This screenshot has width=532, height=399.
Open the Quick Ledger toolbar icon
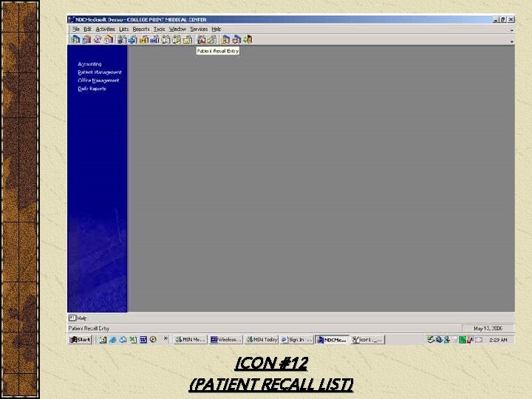[x=225, y=40]
